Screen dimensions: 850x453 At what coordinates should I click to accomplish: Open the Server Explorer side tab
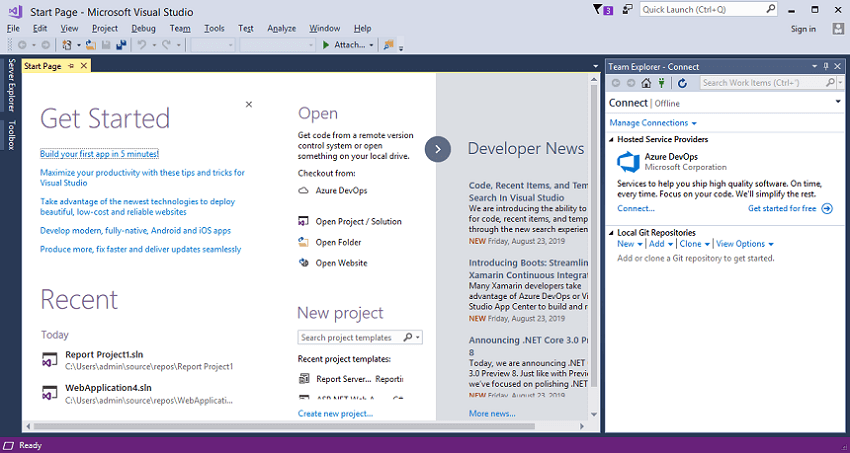tap(11, 84)
